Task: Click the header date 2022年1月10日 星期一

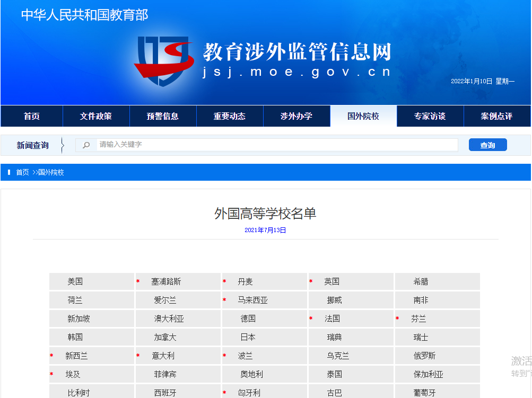Action: point(483,81)
